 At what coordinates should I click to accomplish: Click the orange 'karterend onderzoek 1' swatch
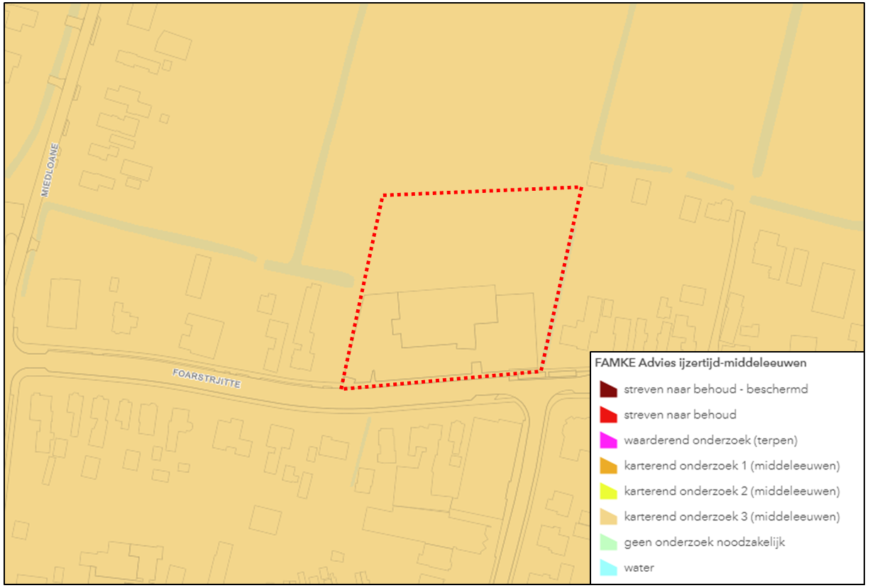609,466
